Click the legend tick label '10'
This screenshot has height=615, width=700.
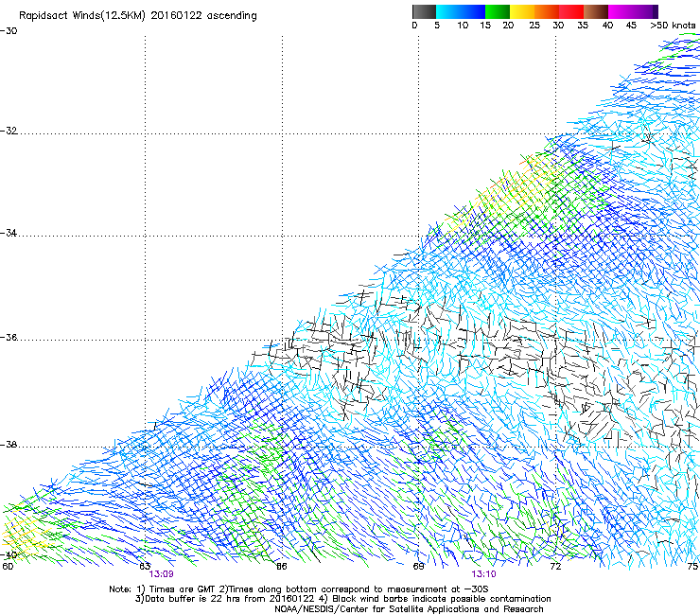coord(463,26)
